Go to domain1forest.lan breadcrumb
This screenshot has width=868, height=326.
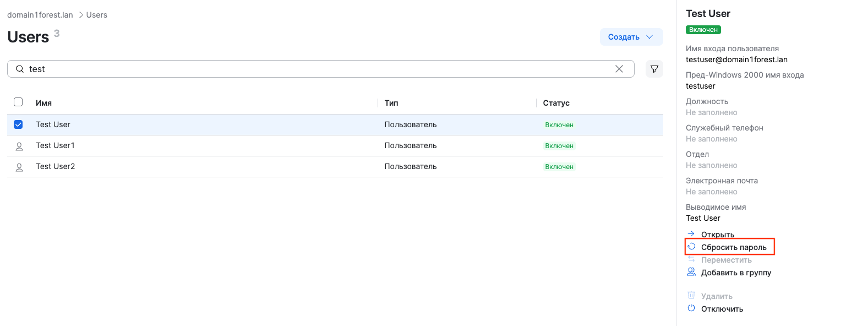pyautogui.click(x=40, y=15)
